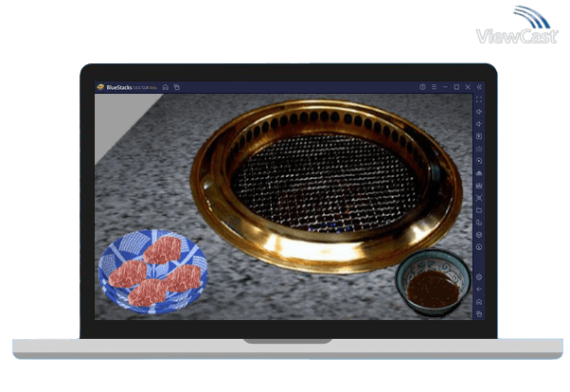This screenshot has height=392, width=570.
Task: Decrease volume from side toolbar
Action: (479, 124)
